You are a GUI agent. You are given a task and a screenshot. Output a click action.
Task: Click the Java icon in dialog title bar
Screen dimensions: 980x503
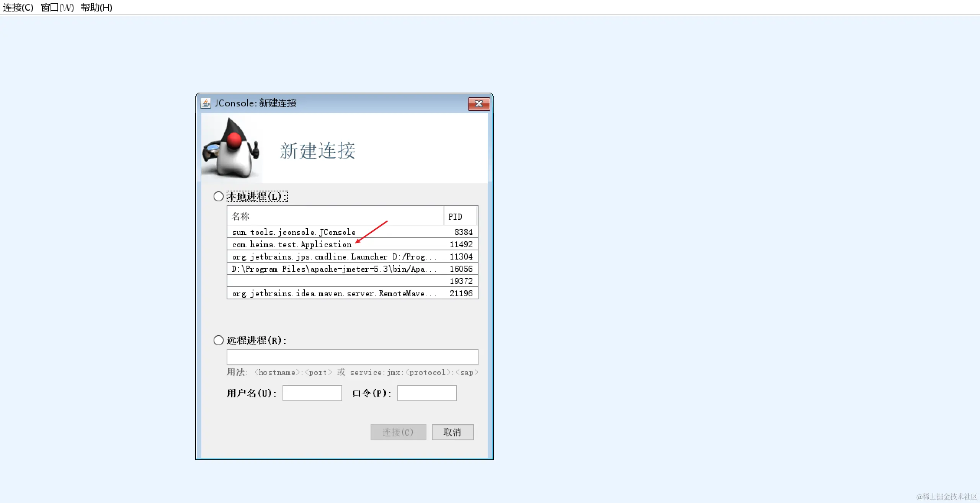[206, 103]
